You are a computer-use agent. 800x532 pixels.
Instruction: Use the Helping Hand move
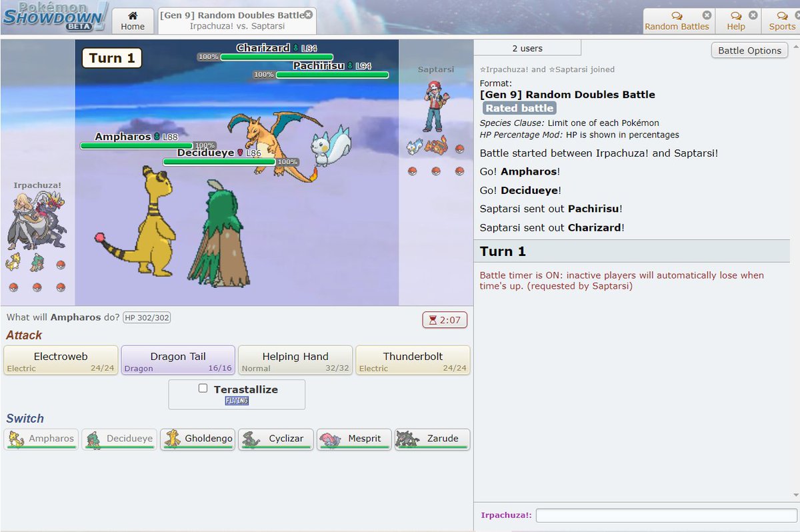tap(295, 360)
